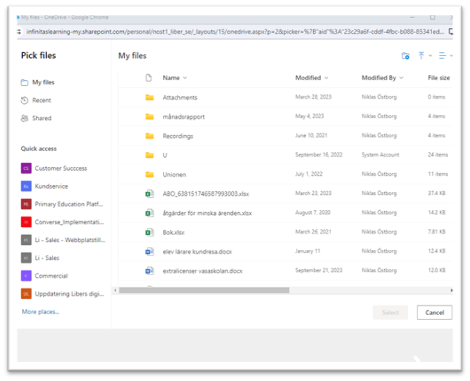Click System Account in Modified By column

point(380,155)
